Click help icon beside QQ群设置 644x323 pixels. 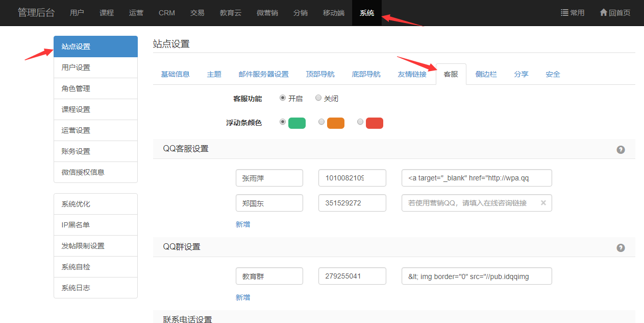(621, 248)
